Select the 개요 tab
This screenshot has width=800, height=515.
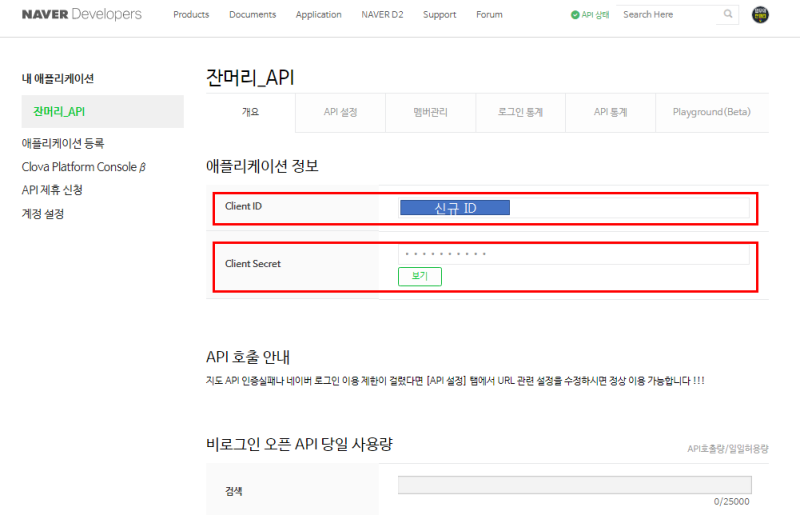tap(251, 112)
